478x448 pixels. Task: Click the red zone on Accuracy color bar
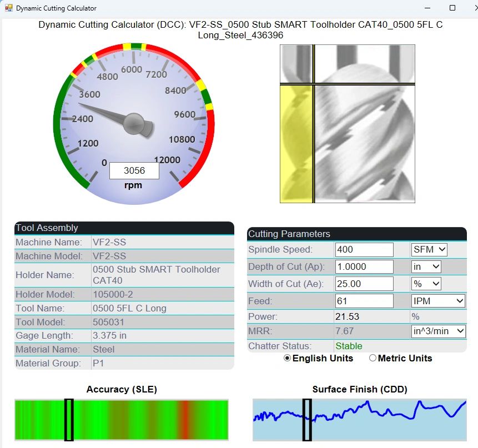click(x=184, y=420)
